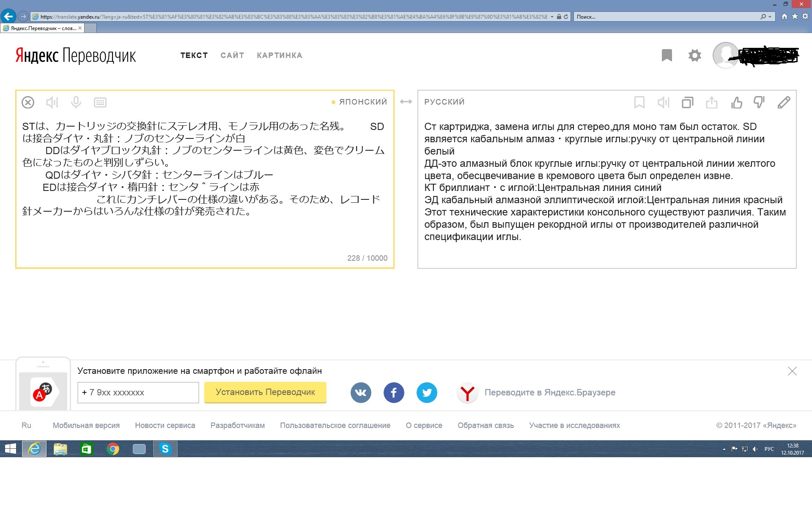This screenshot has height=508, width=812.
Task: Switch to the КАРТИНКА tab
Action: pyautogui.click(x=280, y=55)
